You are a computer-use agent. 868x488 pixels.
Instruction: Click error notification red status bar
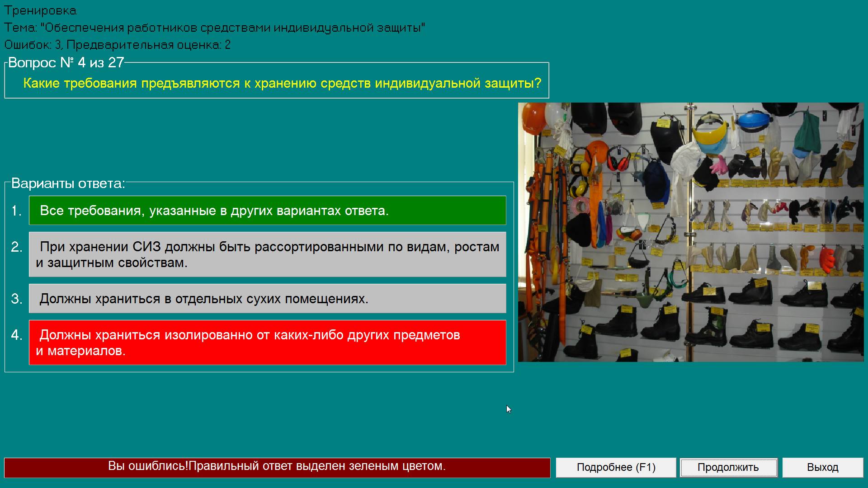276,467
